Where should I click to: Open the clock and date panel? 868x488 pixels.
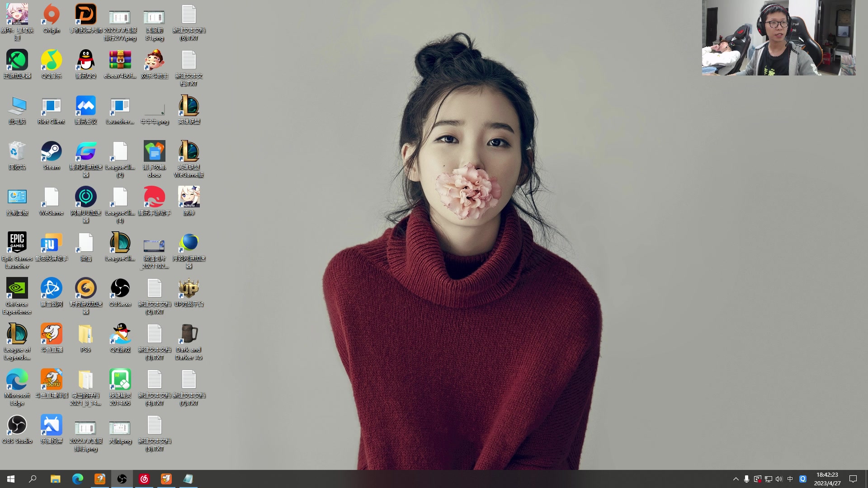(x=827, y=479)
